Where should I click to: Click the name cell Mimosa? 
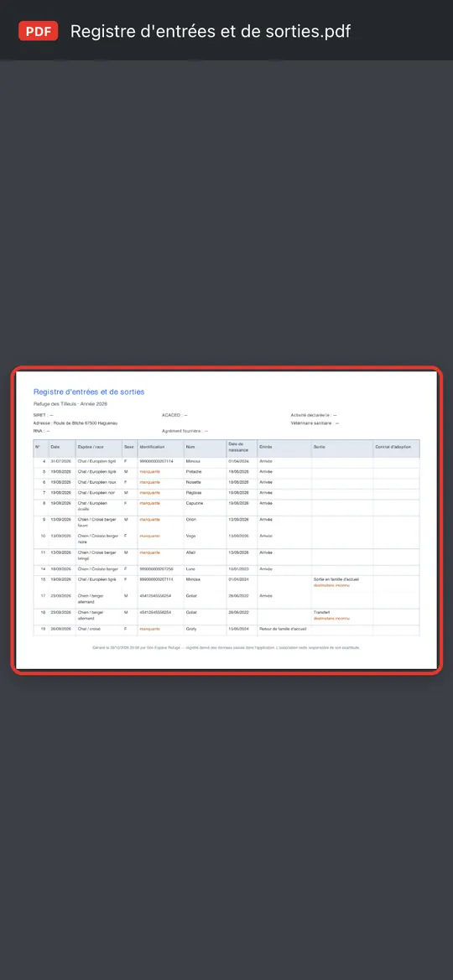pos(193,579)
